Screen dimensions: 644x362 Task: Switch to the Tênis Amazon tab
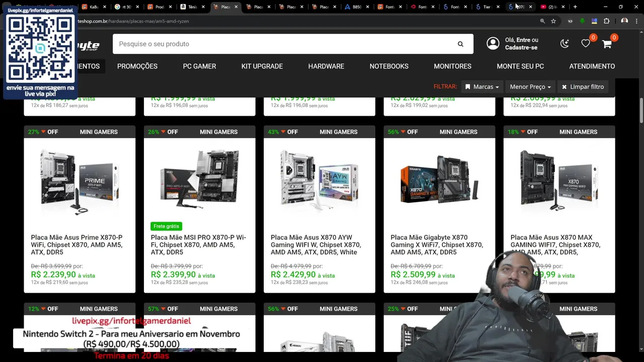click(192, 7)
